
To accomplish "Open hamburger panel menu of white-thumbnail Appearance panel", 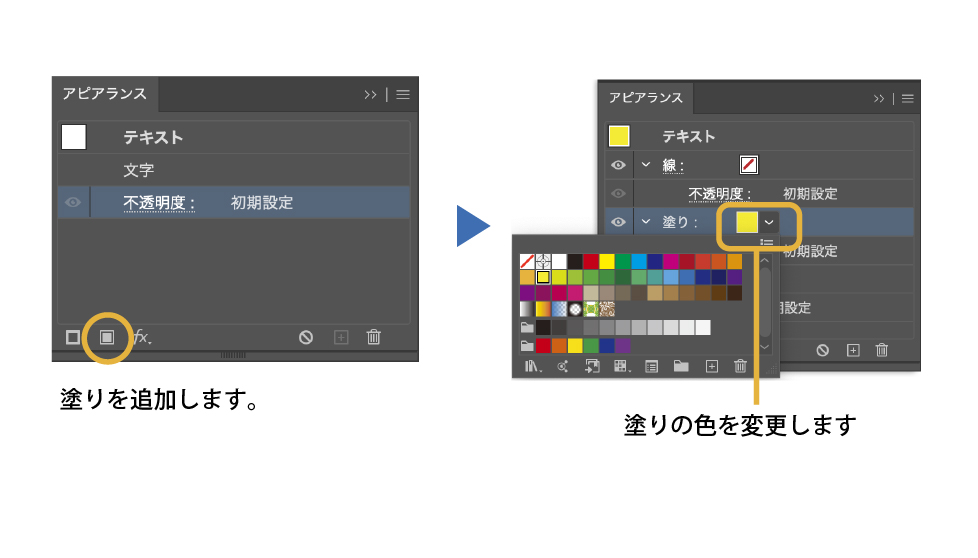I will click(x=403, y=94).
